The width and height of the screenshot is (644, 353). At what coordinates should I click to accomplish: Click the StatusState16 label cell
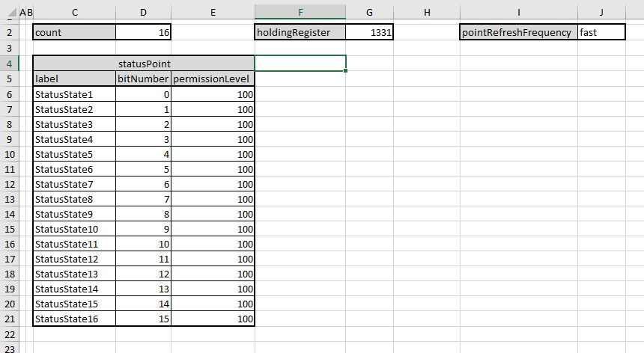click(x=74, y=319)
